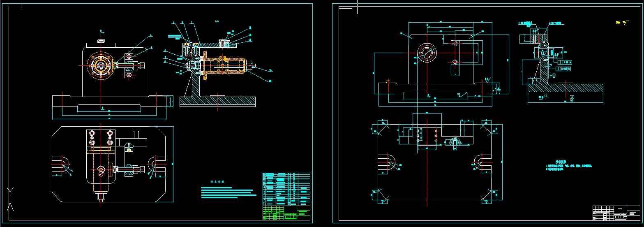Image resolution: width=644 pixels, height=227 pixels.
Task: Select the left U-slot on right plan view
Action: tap(386, 162)
